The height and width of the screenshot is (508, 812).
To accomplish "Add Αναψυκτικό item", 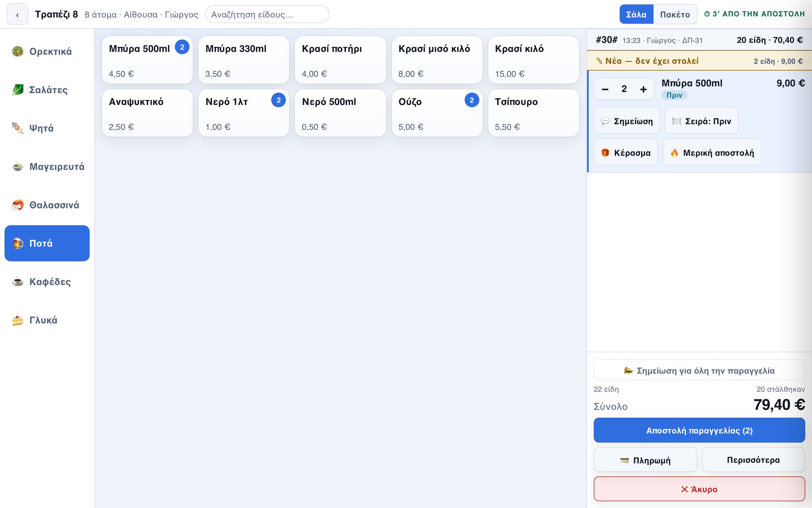I will pos(147,113).
